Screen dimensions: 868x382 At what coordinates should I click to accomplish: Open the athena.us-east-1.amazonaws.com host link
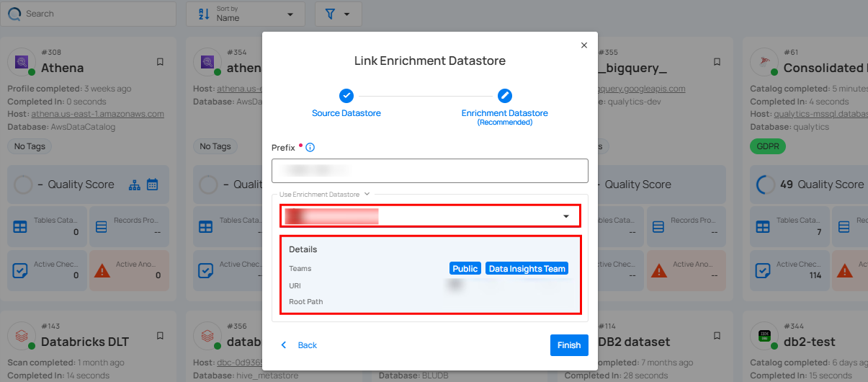tap(97, 114)
